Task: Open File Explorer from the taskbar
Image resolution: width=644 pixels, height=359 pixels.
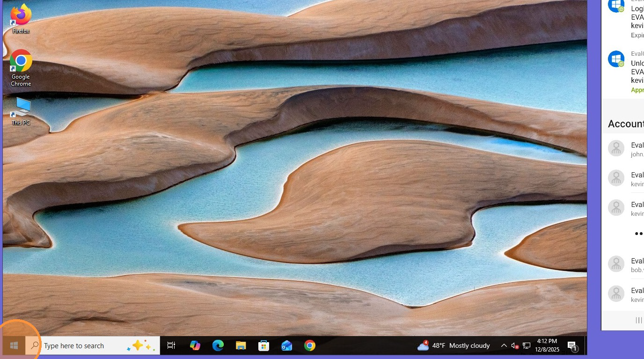Action: point(241,345)
